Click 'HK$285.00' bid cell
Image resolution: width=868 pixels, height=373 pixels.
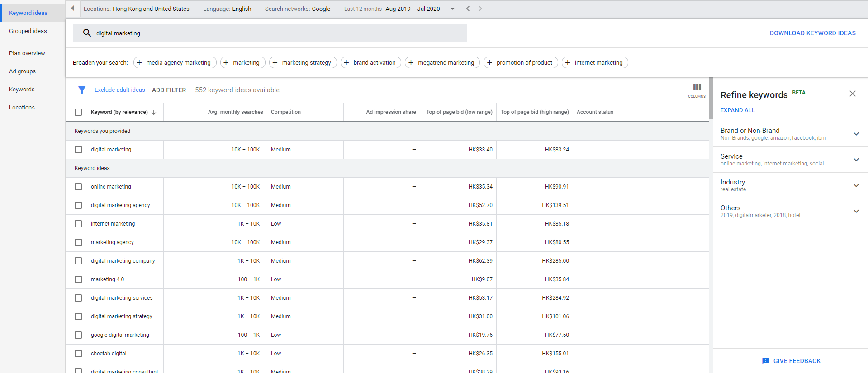(x=555, y=261)
